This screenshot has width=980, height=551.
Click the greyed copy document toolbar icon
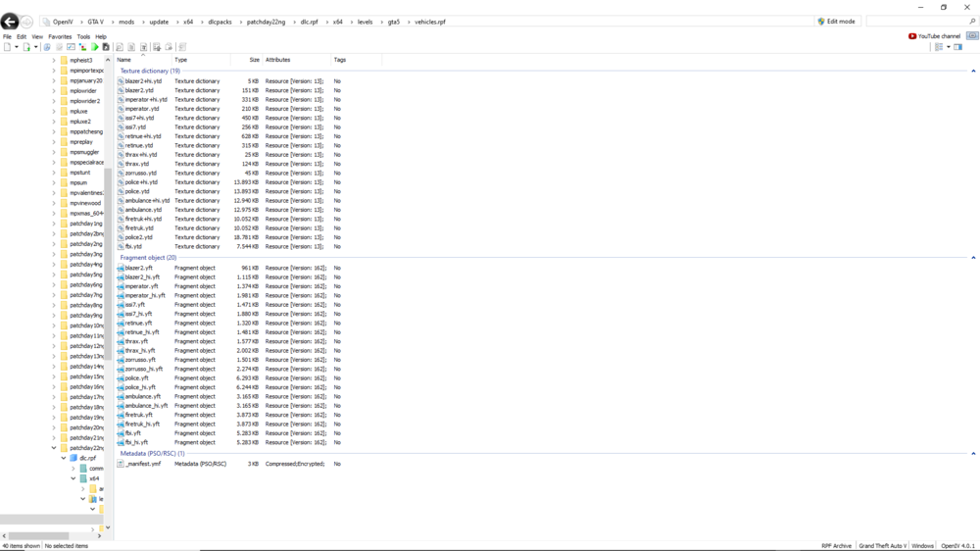(x=169, y=47)
